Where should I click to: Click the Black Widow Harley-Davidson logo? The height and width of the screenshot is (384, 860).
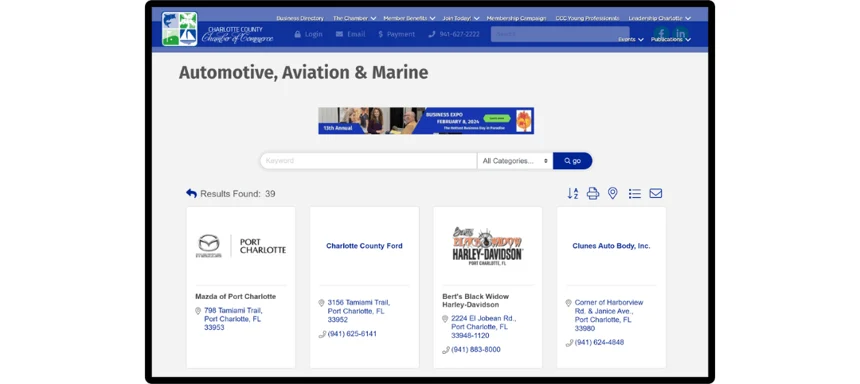[x=488, y=246]
